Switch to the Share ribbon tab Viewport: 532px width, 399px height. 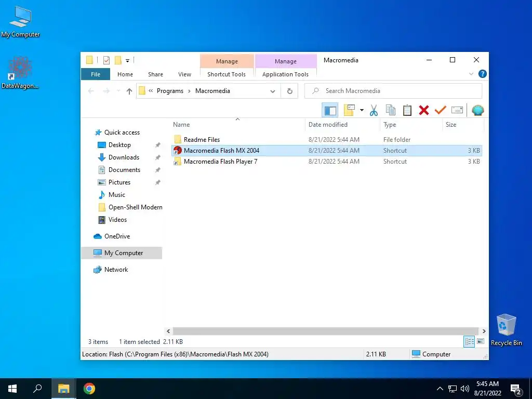155,74
